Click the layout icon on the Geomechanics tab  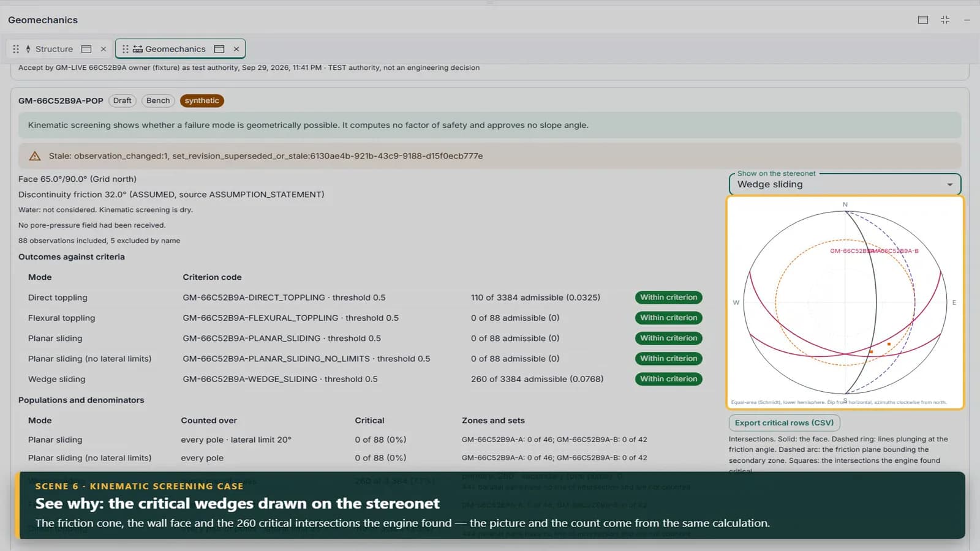[x=219, y=49]
